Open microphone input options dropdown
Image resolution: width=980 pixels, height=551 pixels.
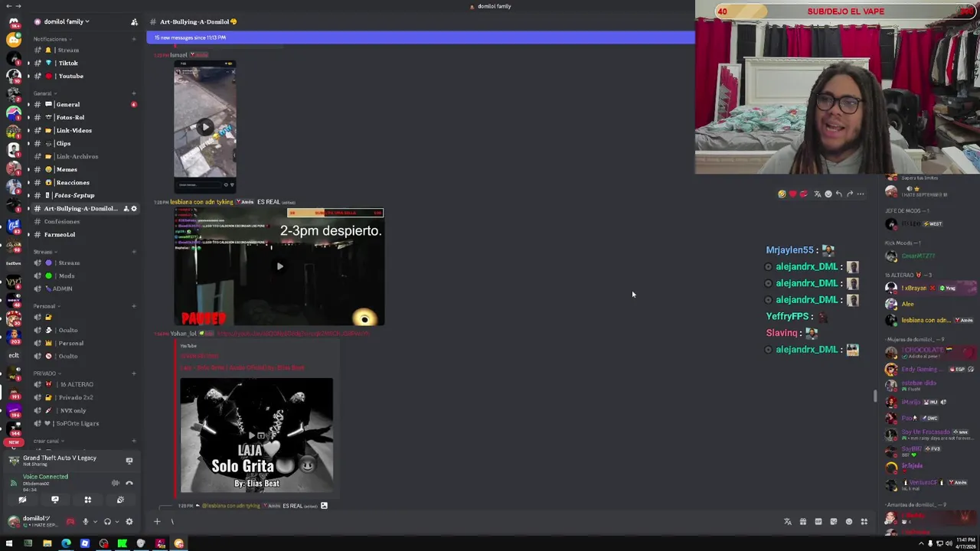point(96,522)
